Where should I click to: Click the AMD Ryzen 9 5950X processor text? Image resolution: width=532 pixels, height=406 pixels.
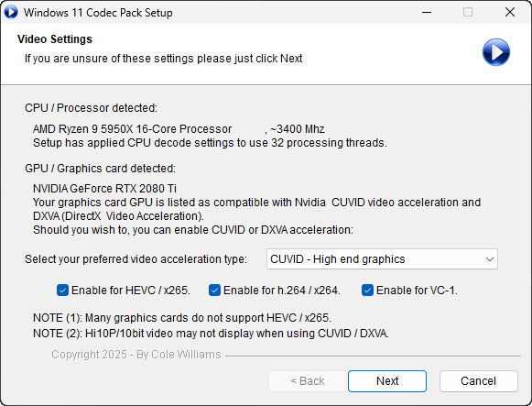[x=133, y=129]
